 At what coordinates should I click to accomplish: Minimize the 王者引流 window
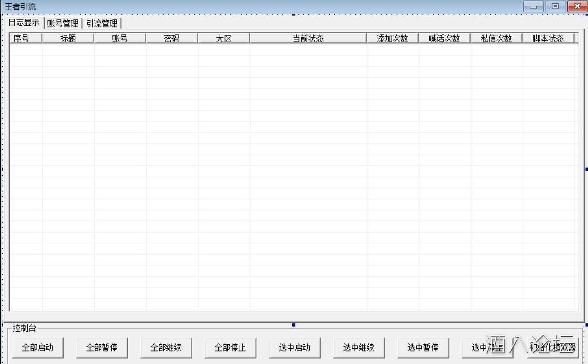tap(533, 7)
